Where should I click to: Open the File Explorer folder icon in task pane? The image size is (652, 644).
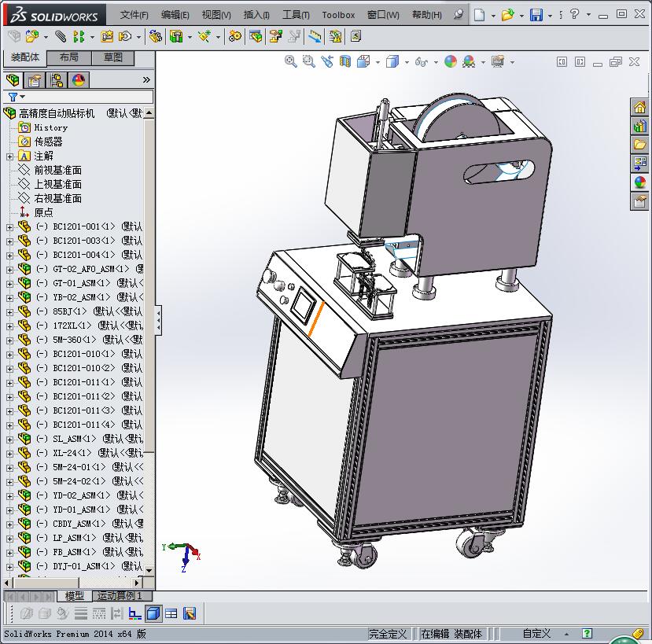(x=639, y=145)
